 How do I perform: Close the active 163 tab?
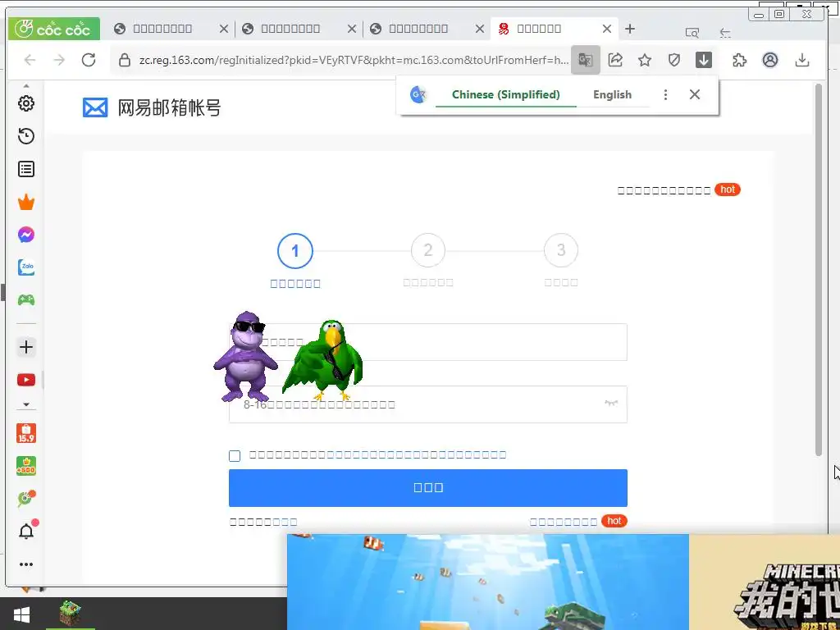pyautogui.click(x=607, y=29)
